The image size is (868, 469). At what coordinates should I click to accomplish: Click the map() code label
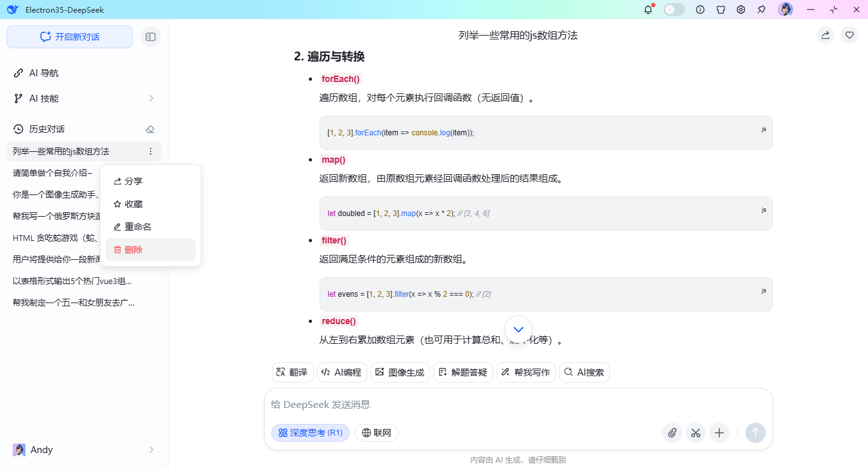334,160
